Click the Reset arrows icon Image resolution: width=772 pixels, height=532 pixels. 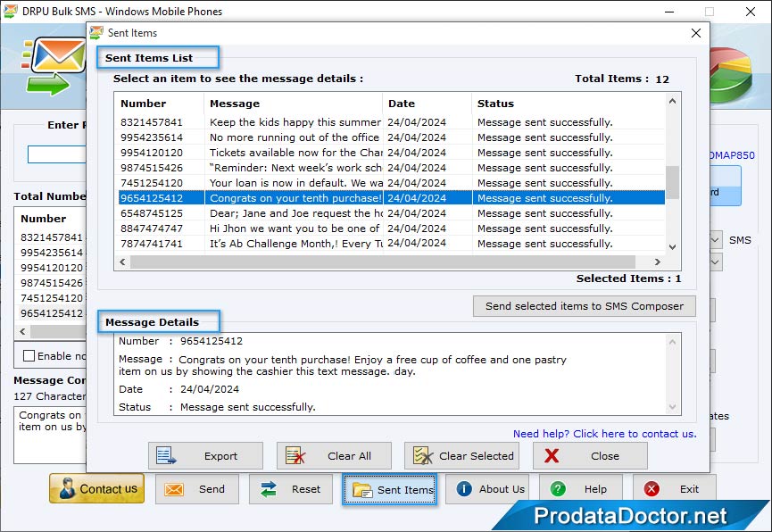(x=269, y=489)
